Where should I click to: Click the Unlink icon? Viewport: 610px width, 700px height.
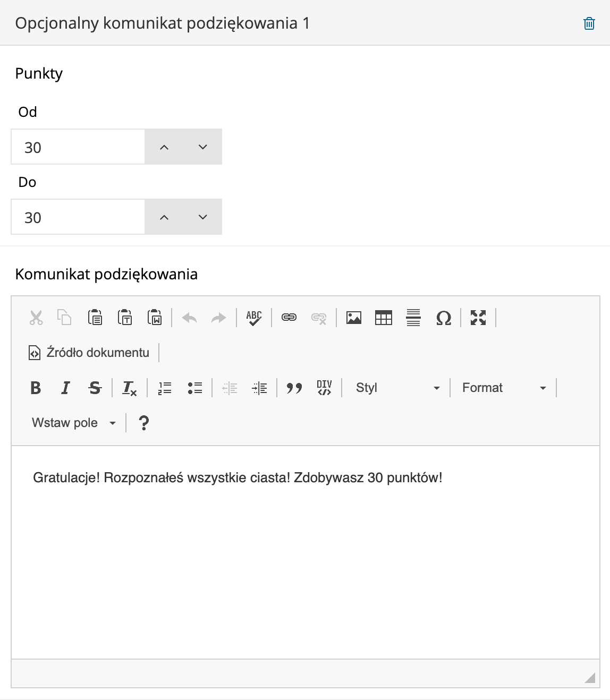[319, 318]
